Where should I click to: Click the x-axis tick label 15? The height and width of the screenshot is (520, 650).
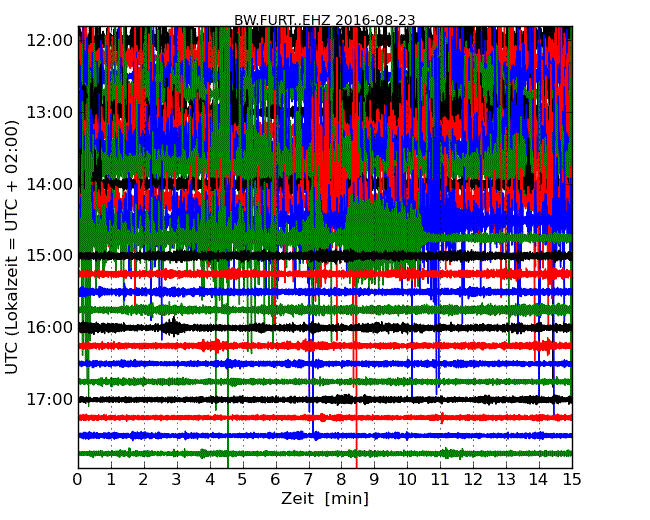572,480
